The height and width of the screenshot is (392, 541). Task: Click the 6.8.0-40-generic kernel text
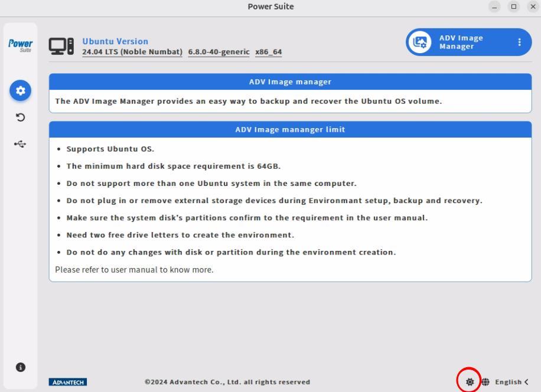click(219, 52)
